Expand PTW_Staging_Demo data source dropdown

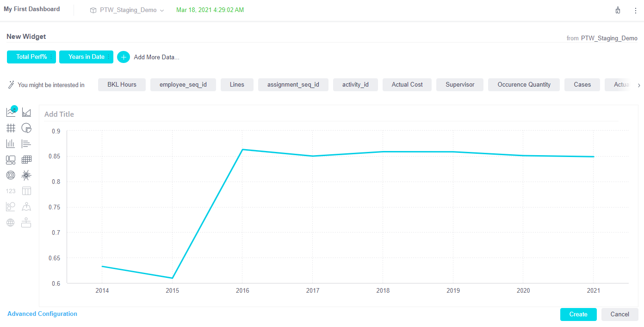click(161, 10)
